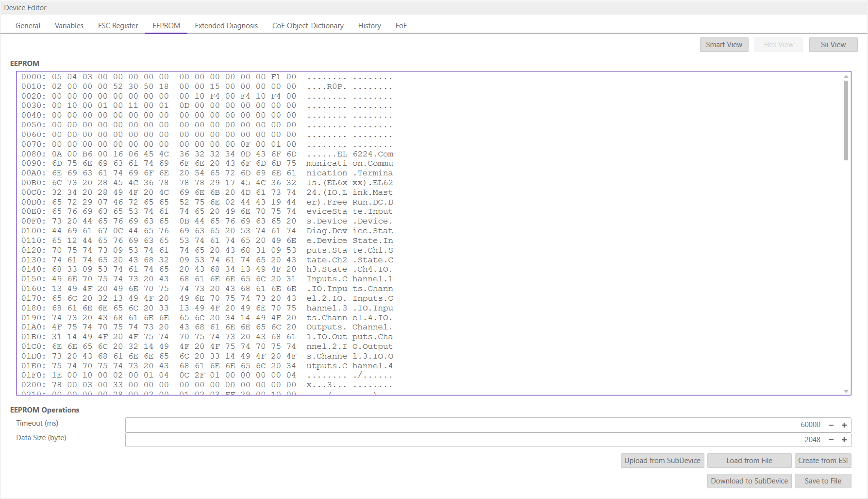Screen dimensions: 868x499
Task: Open the Variables tab
Action: pyautogui.click(x=69, y=25)
